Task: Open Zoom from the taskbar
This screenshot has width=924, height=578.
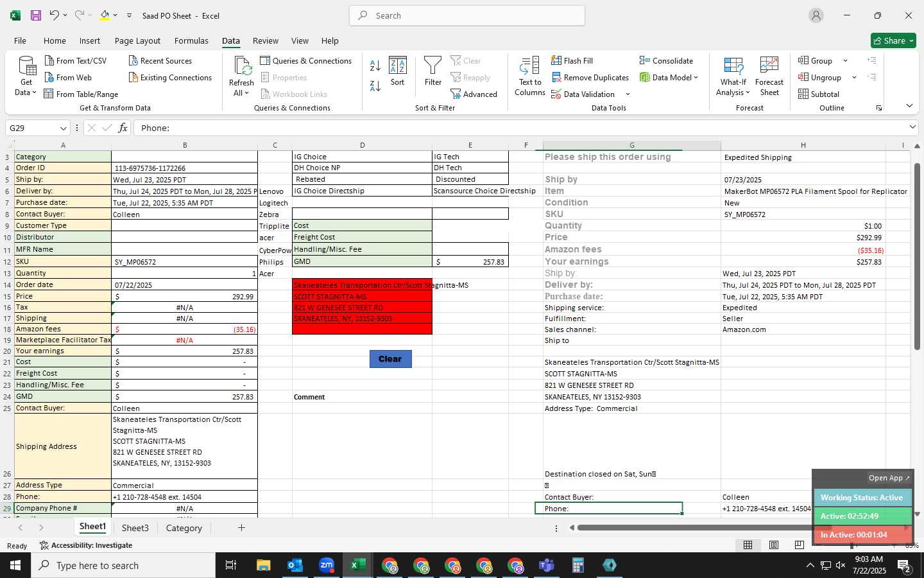Action: (x=327, y=565)
